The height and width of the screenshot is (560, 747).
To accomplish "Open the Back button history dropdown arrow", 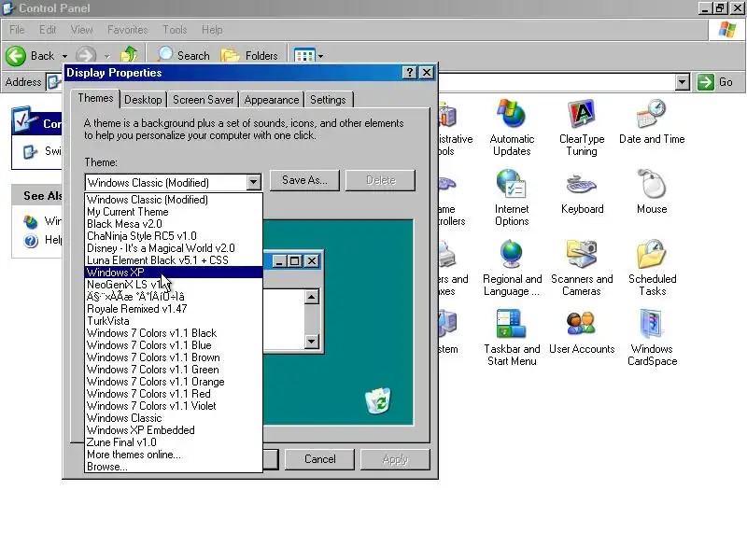I will click(x=64, y=56).
